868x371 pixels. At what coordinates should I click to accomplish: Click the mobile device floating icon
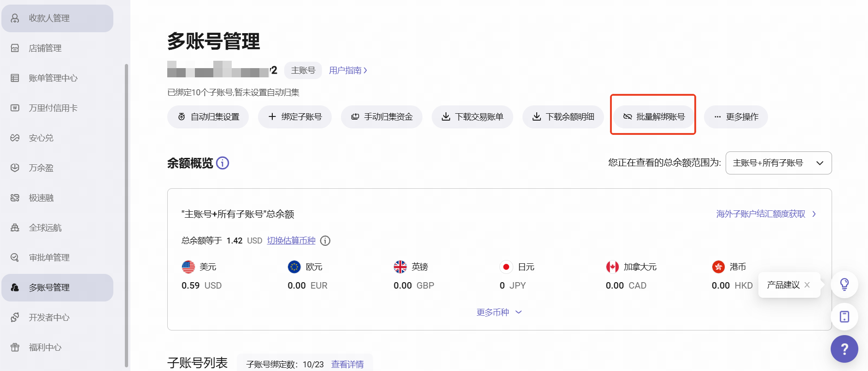(x=844, y=317)
